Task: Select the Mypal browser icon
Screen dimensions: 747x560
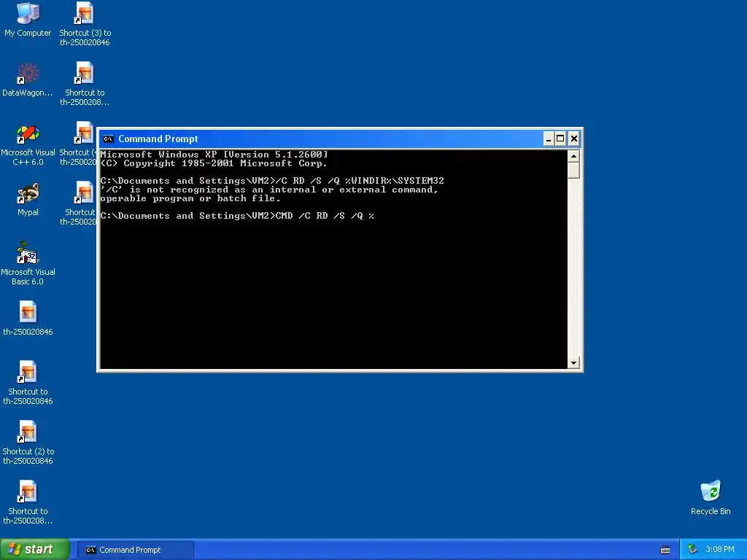Action: [x=28, y=200]
